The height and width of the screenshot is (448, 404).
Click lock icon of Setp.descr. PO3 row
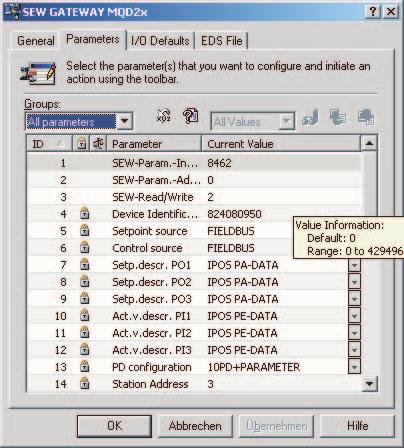click(85, 298)
